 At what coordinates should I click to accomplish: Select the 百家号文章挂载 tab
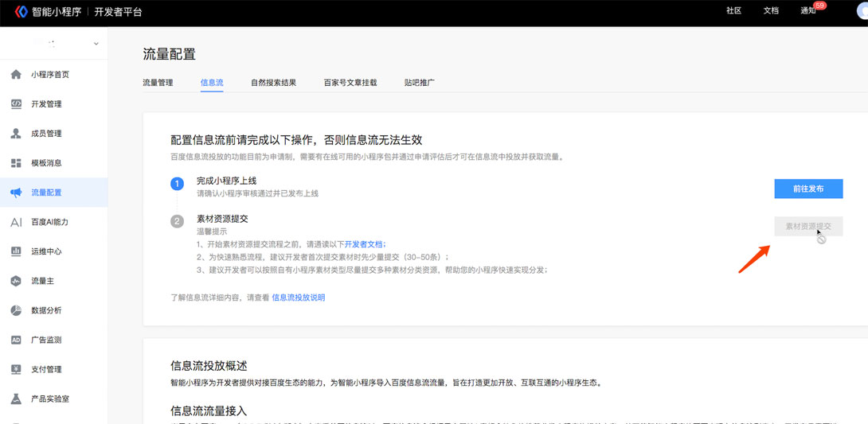pos(350,83)
